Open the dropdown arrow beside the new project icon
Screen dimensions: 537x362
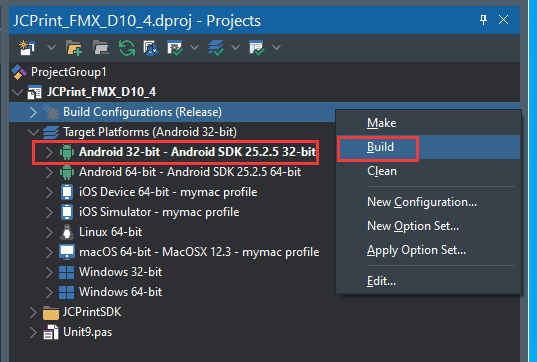click(x=51, y=47)
